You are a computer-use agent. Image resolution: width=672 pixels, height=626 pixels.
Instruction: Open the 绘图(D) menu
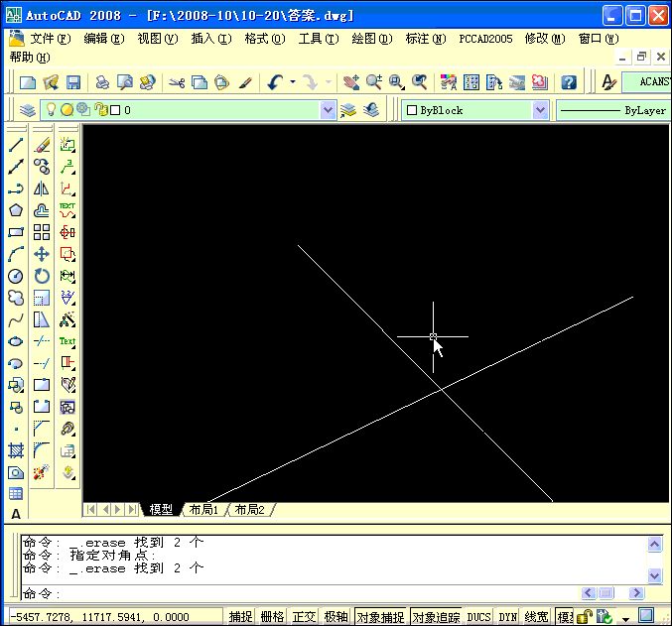371,39
